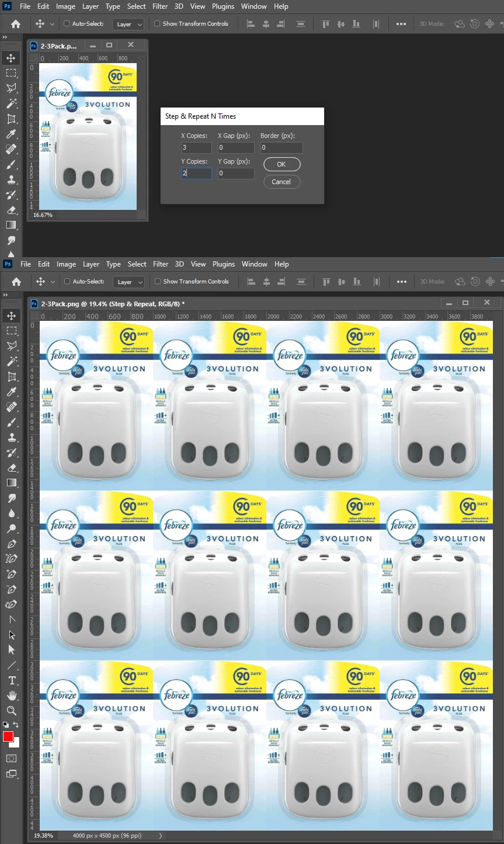Click the red foreground color swatch
Screen dimensions: 504x844
pyautogui.click(x=8, y=736)
